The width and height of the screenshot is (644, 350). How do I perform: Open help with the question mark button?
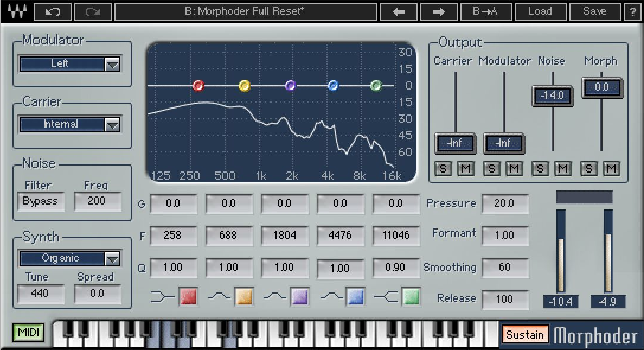click(x=633, y=11)
